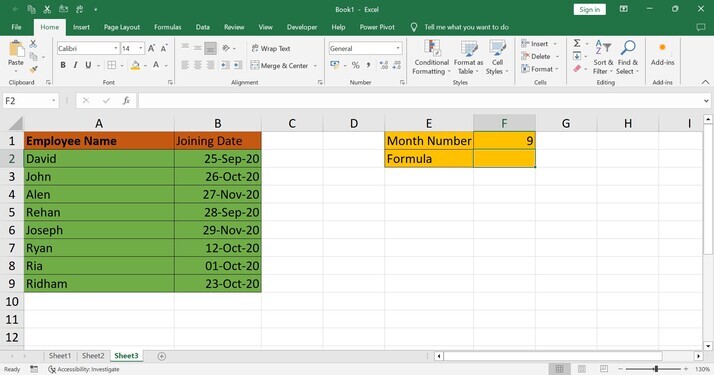Click the Borders icon in Font group
714x375 pixels.
pyautogui.click(x=112, y=65)
